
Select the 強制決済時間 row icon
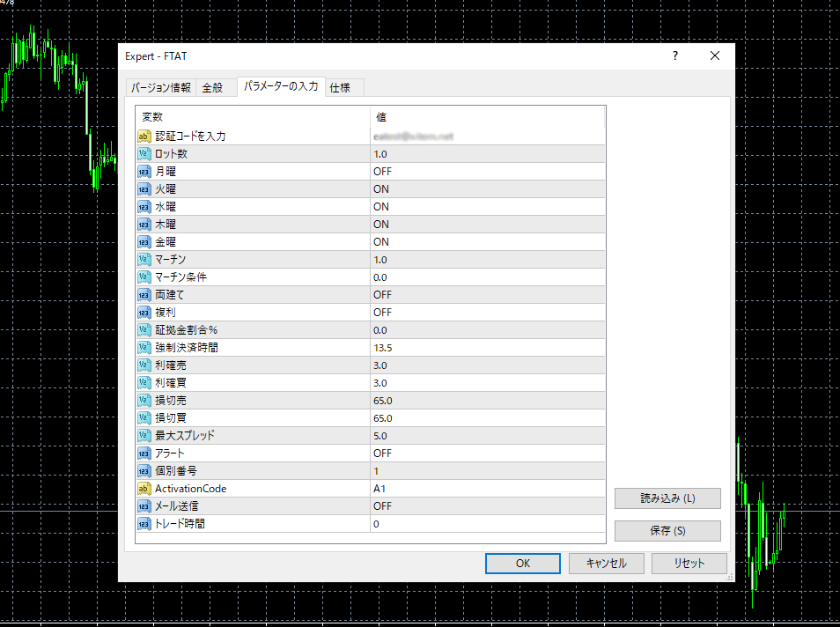144,348
